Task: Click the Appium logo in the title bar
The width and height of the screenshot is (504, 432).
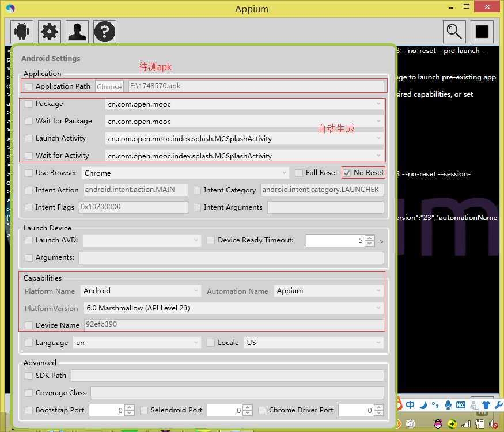Action: [x=10, y=9]
